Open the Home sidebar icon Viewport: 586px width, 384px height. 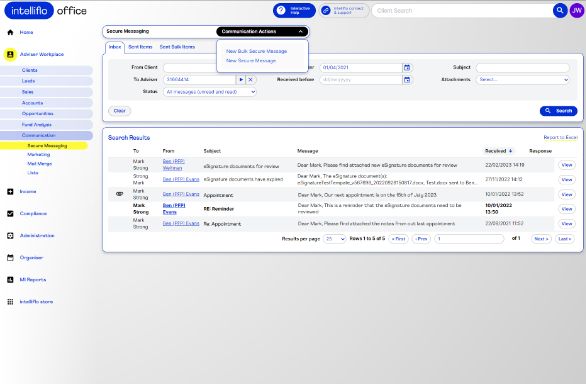tap(10, 32)
